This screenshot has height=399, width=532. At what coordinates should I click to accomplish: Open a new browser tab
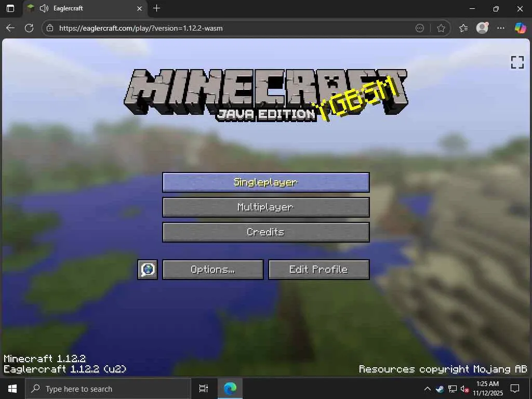[156, 8]
